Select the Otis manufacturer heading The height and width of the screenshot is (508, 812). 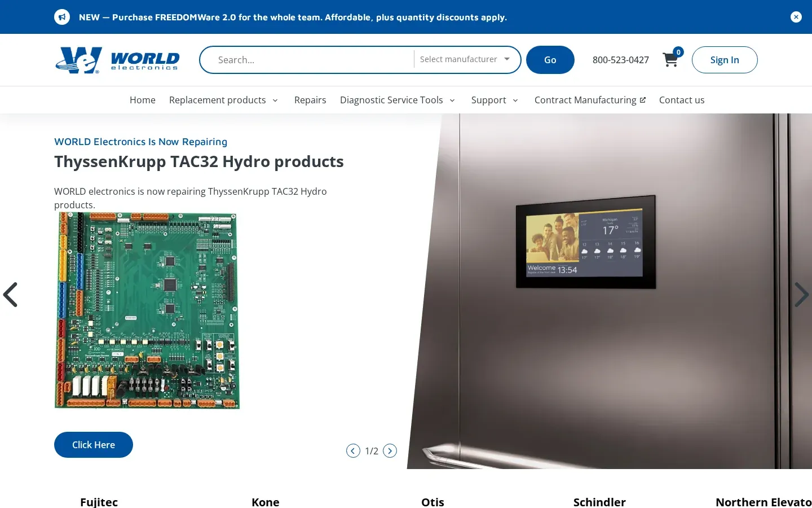coord(433,502)
